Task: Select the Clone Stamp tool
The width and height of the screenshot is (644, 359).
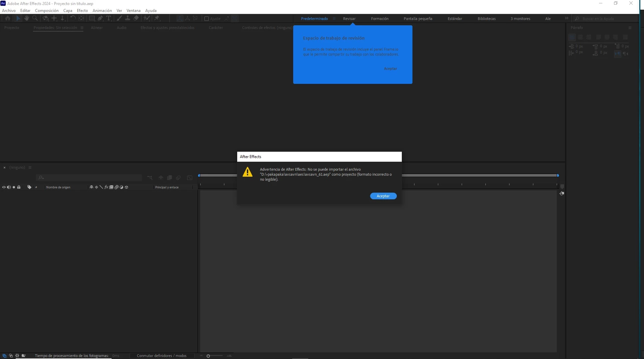Action: 128,18
